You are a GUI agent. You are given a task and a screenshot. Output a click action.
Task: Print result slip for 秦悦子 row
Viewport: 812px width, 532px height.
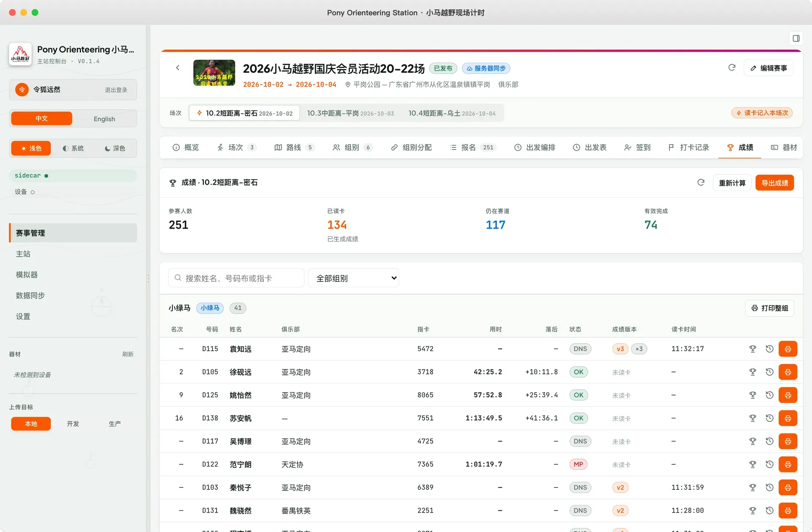coord(788,488)
